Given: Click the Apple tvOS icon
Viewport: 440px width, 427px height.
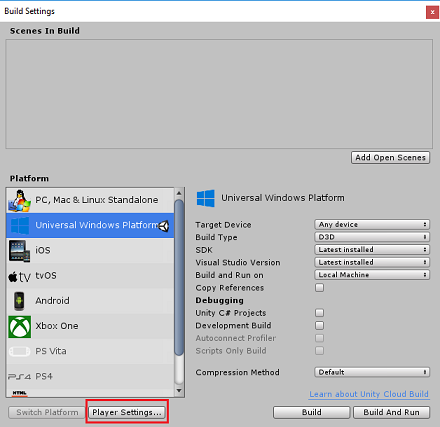Looking at the screenshot, I should pyautogui.click(x=19, y=276).
